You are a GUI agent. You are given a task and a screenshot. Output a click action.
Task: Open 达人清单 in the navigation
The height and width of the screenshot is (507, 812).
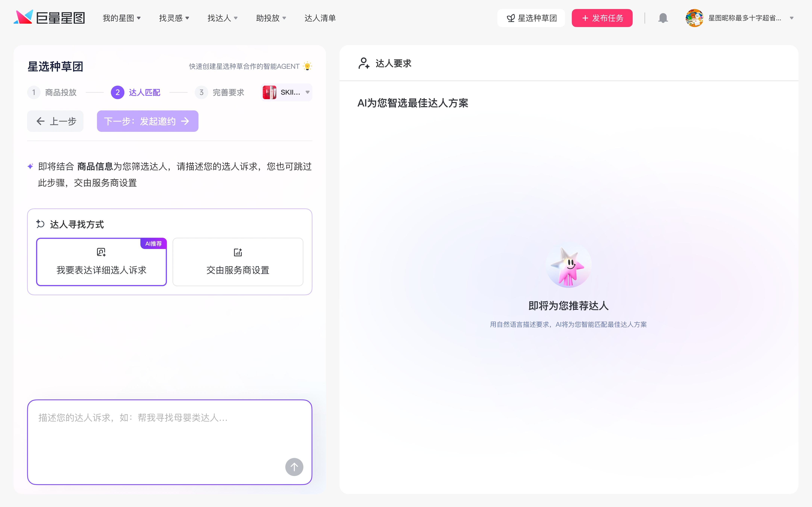[320, 18]
